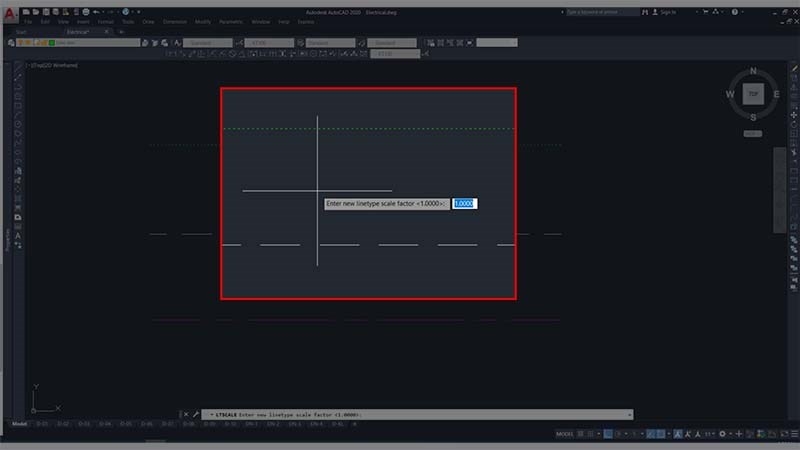Open the File menu
This screenshot has width=800, height=450.
28,22
